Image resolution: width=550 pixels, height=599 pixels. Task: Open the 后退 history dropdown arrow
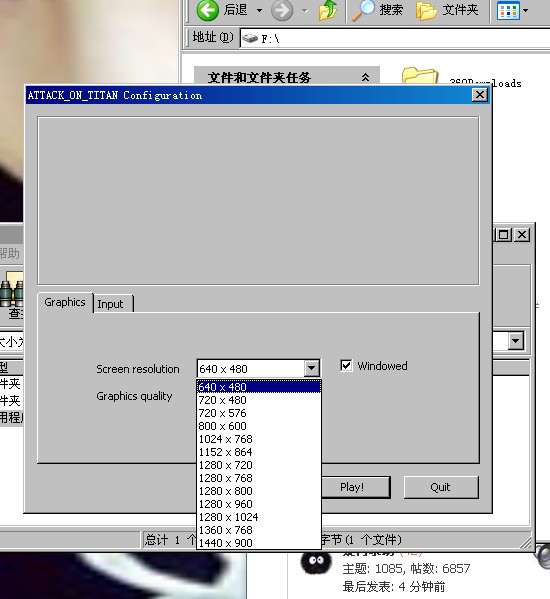click(259, 10)
